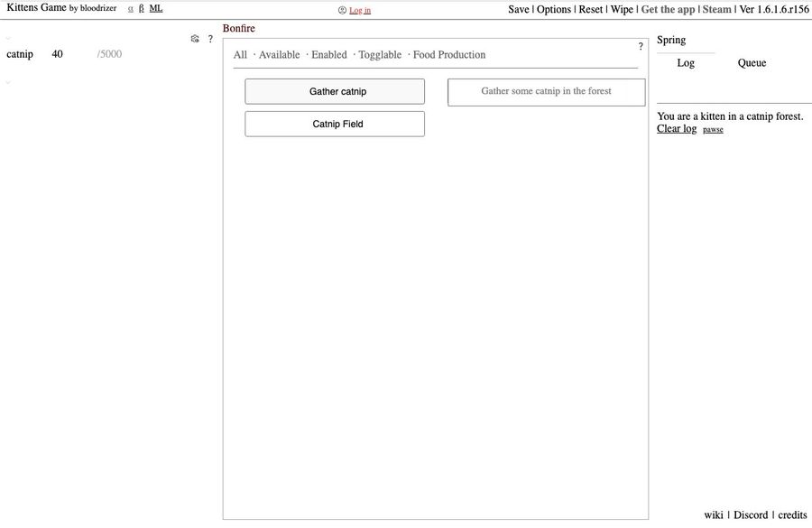
Task: Click the log message about catnip forest
Action: click(730, 116)
